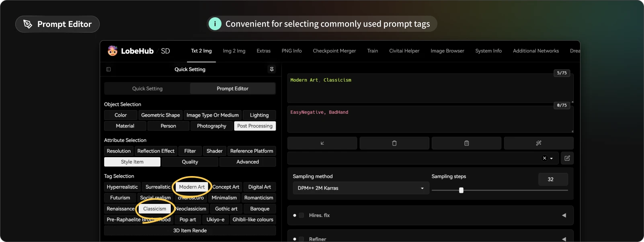
Task: Click the edit styles pencil icon
Action: pos(567,158)
